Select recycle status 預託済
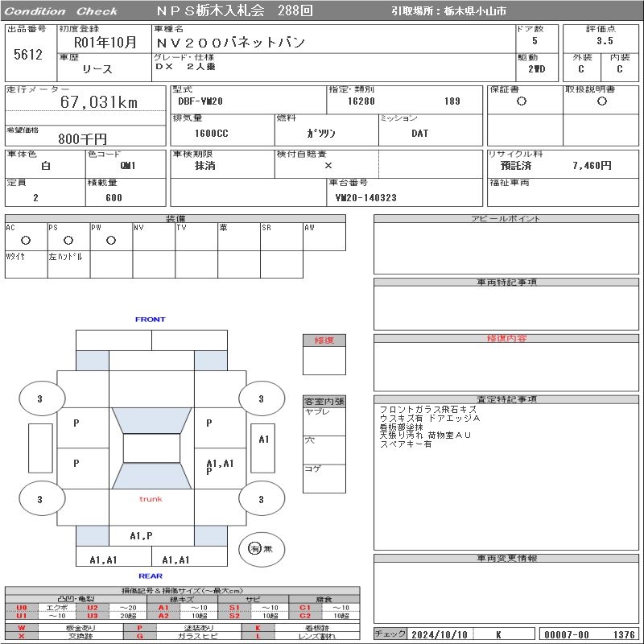Viewport: 644px width, 644px height. tap(516, 166)
